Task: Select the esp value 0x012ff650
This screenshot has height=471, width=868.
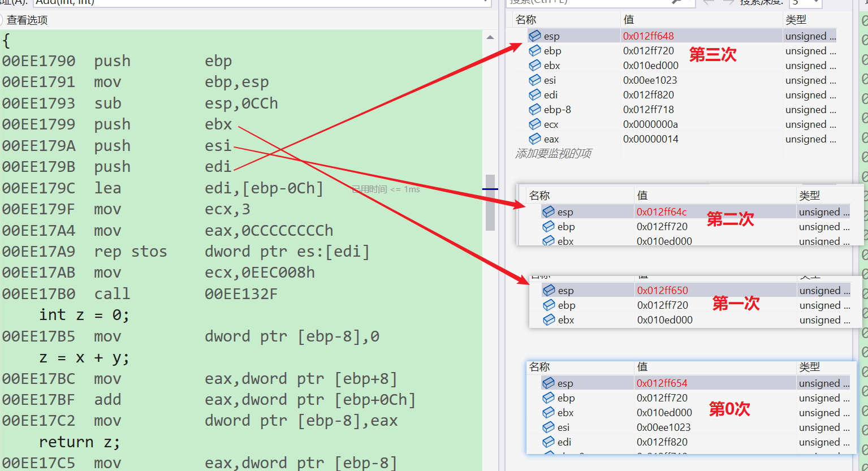Action: click(663, 290)
